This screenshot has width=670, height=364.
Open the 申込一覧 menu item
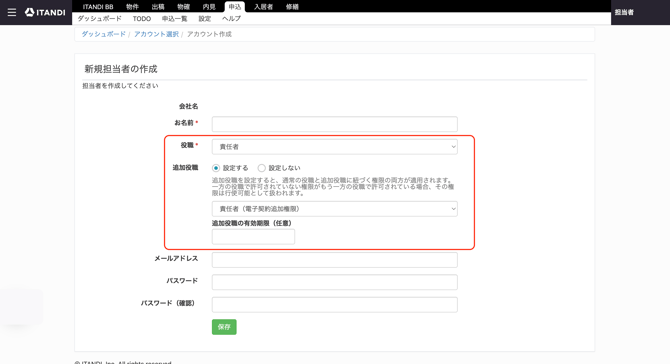point(174,19)
